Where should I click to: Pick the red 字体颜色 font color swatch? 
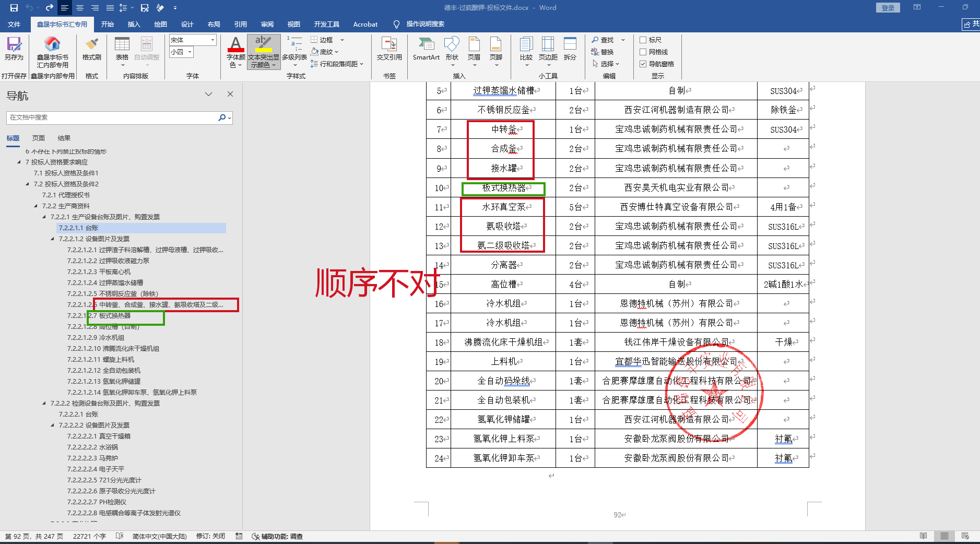236,50
